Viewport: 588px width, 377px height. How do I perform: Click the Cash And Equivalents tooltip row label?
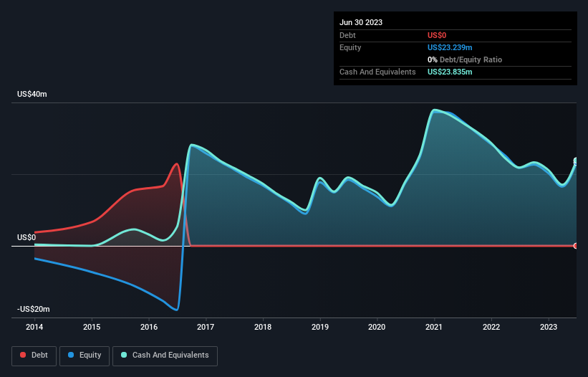(377, 72)
